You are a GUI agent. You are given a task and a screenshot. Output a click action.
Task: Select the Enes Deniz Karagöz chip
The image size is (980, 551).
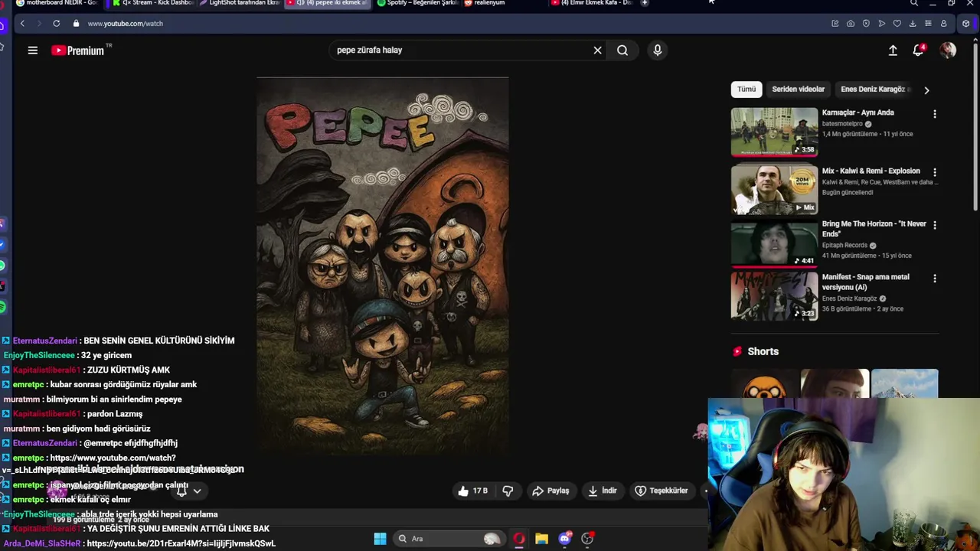pos(873,90)
